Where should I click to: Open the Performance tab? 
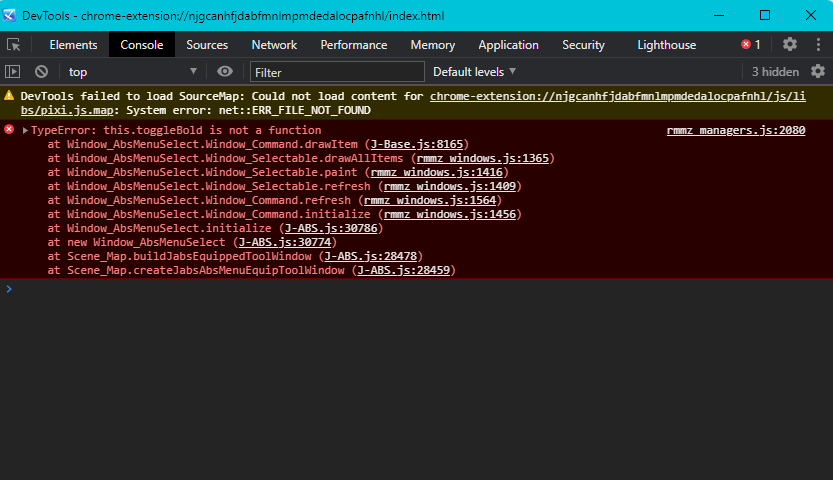[354, 45]
